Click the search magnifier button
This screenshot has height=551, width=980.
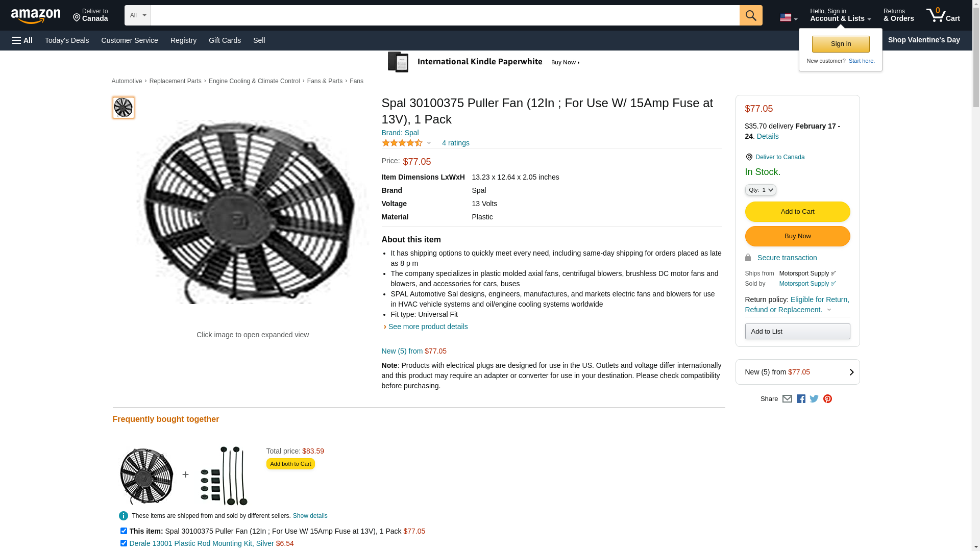750,15
